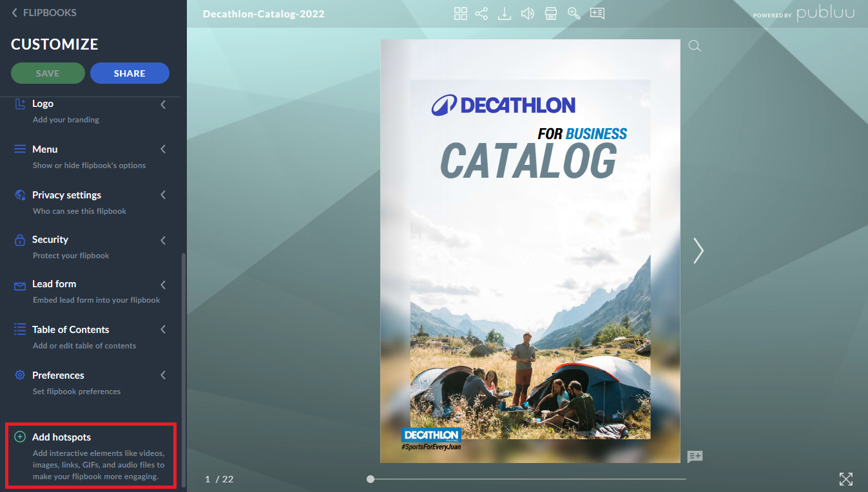868x492 pixels.
Task: Click the Add hotspots label
Action: point(62,437)
